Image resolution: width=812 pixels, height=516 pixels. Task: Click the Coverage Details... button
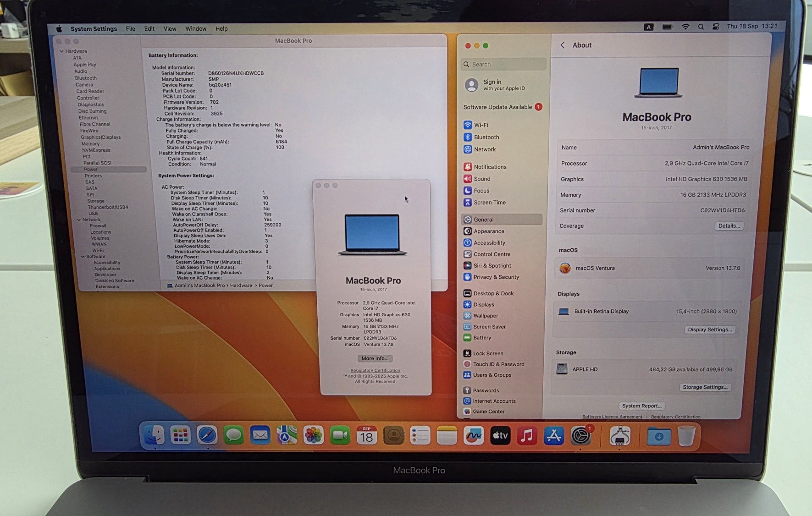click(x=729, y=226)
